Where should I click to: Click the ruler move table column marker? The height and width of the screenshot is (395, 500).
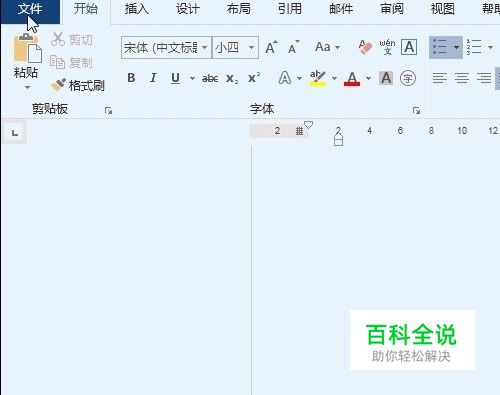(x=299, y=131)
